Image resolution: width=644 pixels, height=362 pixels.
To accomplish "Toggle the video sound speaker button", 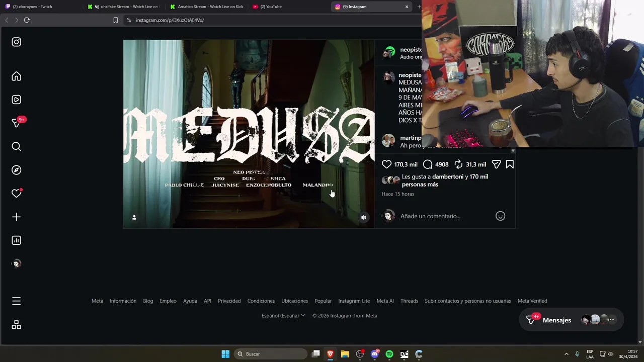I will (x=364, y=217).
